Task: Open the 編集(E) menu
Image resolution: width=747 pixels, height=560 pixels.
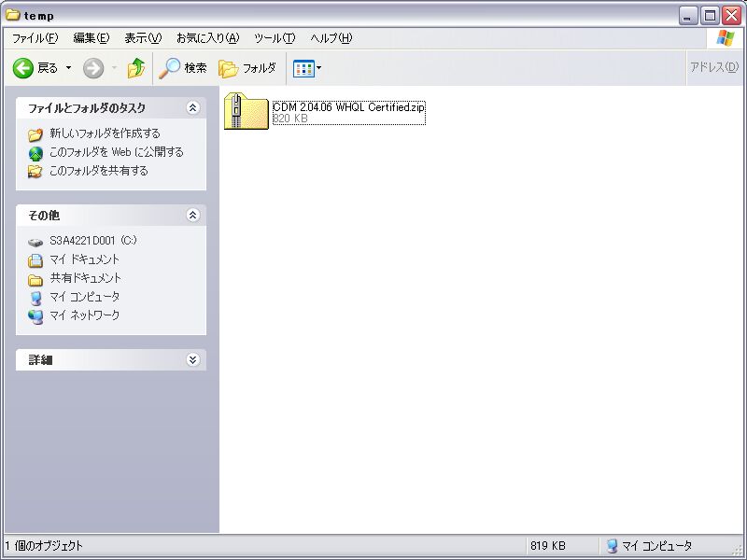Action: [x=91, y=38]
